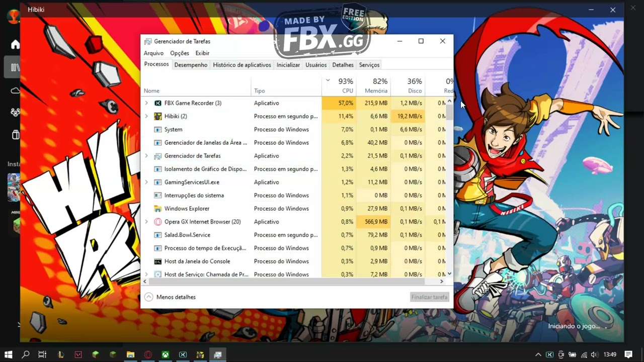The width and height of the screenshot is (644, 362).
Task: Switch to the Desempenho tab
Action: (191, 65)
